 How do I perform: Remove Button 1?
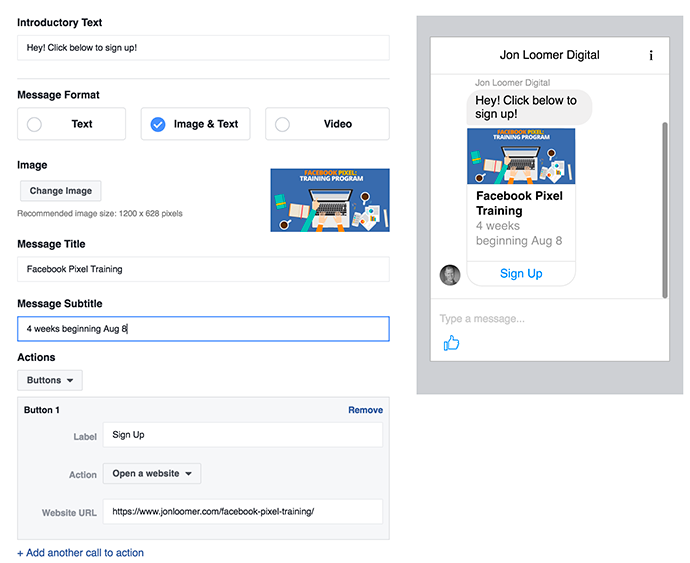[365, 410]
